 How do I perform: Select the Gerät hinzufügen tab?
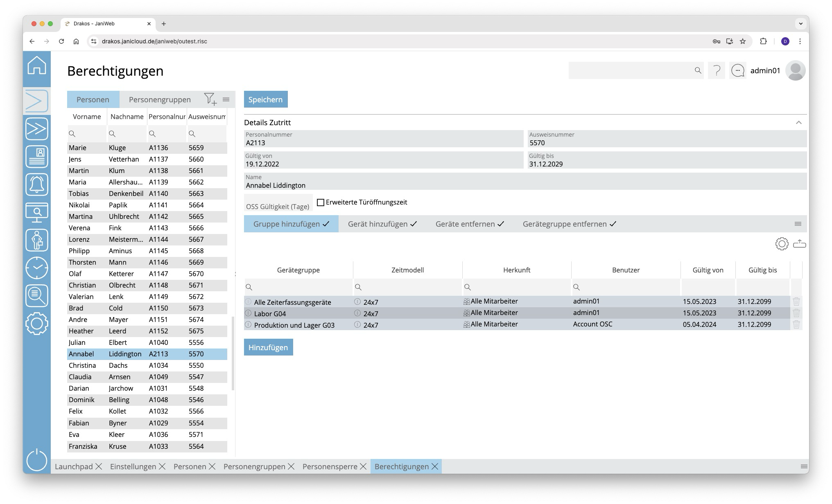point(382,224)
